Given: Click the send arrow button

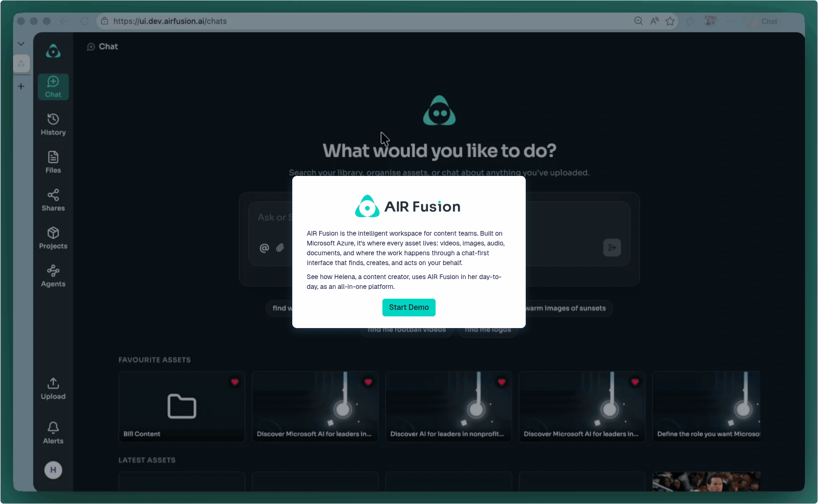Looking at the screenshot, I should click(612, 247).
